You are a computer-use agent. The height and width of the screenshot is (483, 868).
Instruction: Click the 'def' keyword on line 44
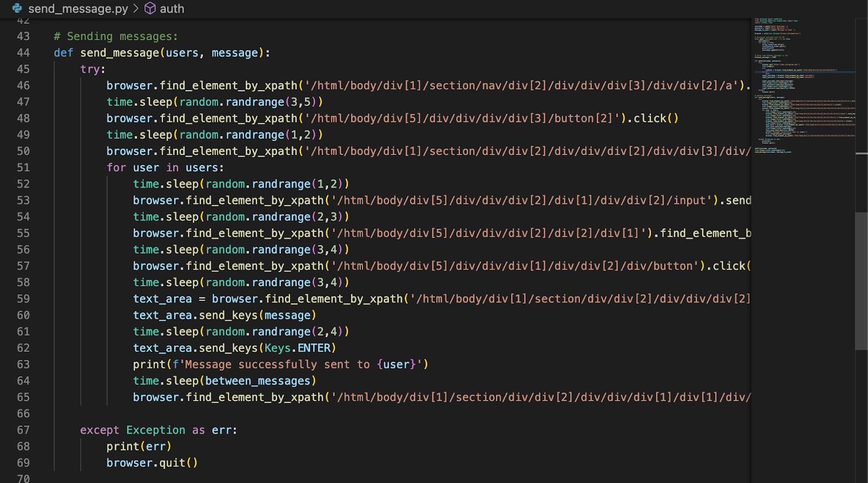63,53
